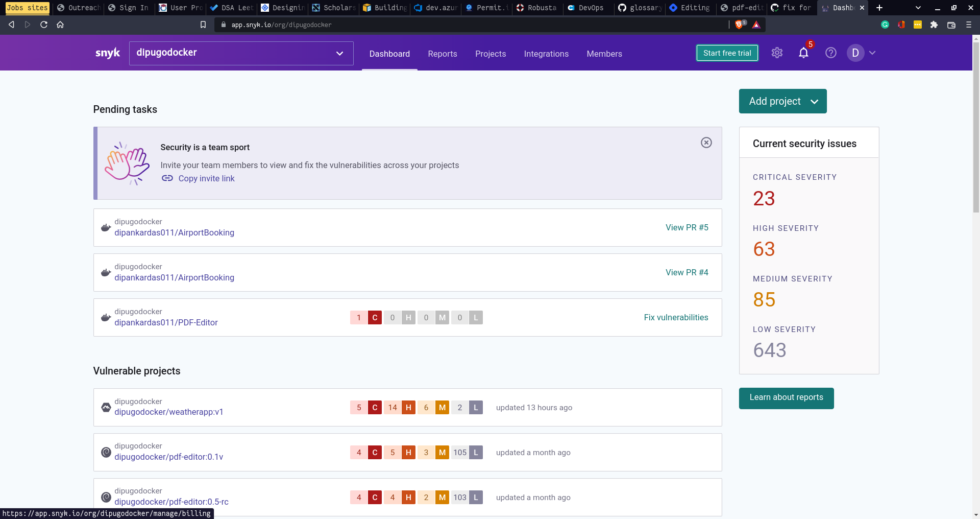Open View PR #5 link
This screenshot has width=980, height=519.
point(687,227)
